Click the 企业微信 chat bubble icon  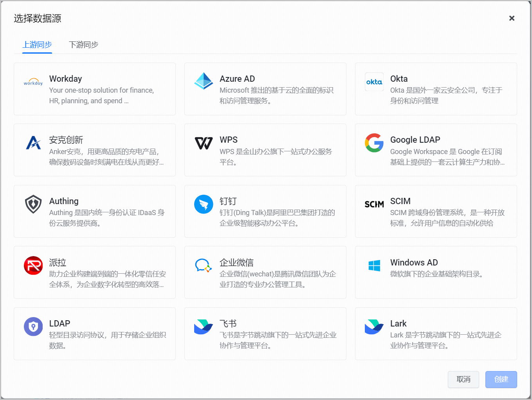point(204,265)
